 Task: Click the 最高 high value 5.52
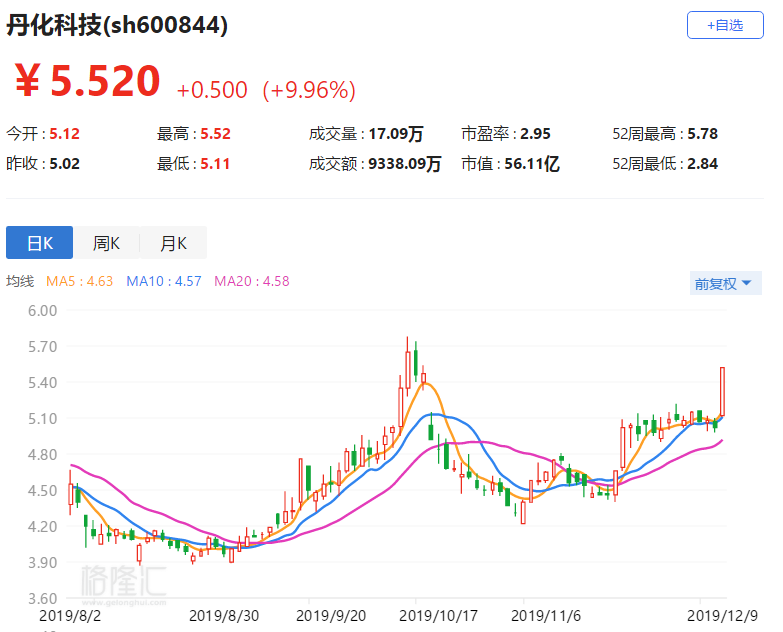[x=215, y=134]
